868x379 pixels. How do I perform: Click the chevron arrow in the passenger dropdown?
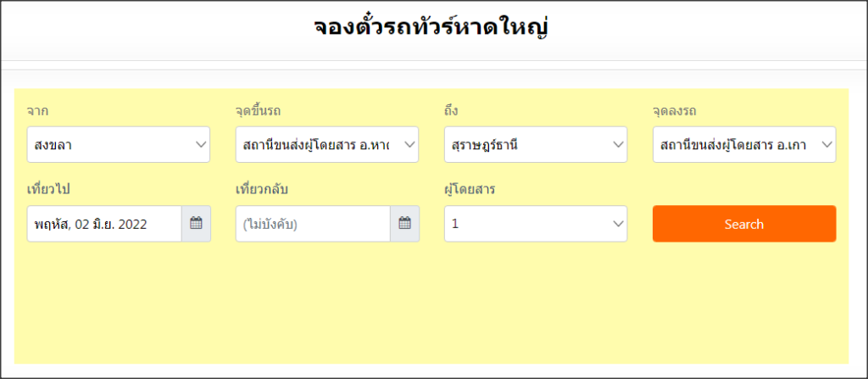click(617, 224)
